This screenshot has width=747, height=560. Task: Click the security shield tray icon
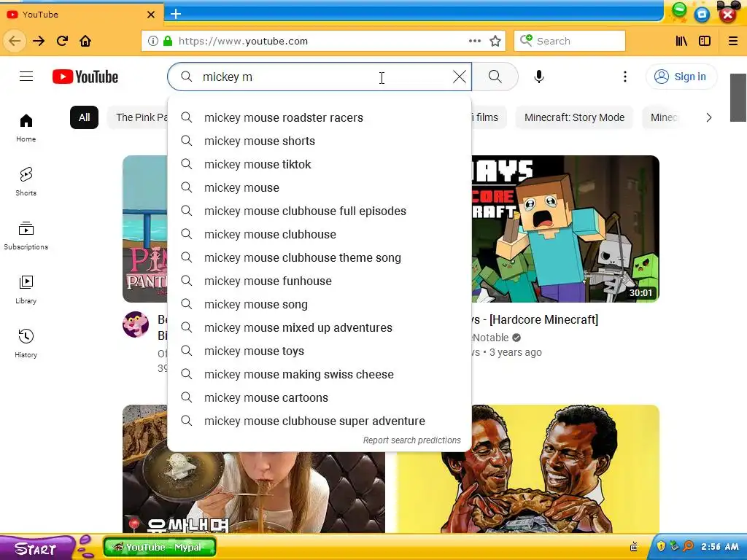(x=661, y=546)
